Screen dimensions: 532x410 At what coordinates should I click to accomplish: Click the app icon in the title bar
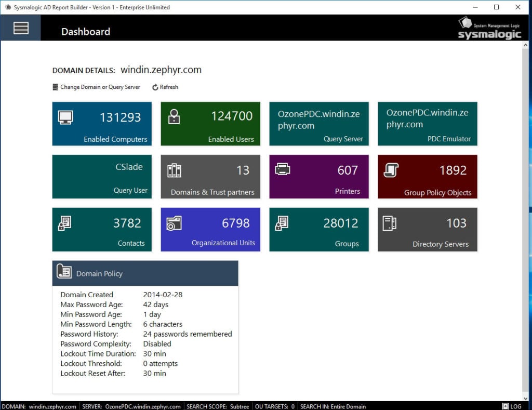tap(8, 7)
